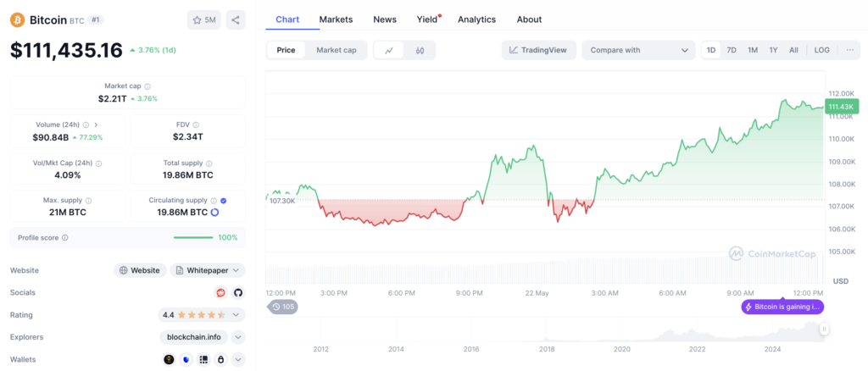Image resolution: width=868 pixels, height=371 pixels.
Task: Click the grid-pattern wallet icon
Action: [203, 359]
